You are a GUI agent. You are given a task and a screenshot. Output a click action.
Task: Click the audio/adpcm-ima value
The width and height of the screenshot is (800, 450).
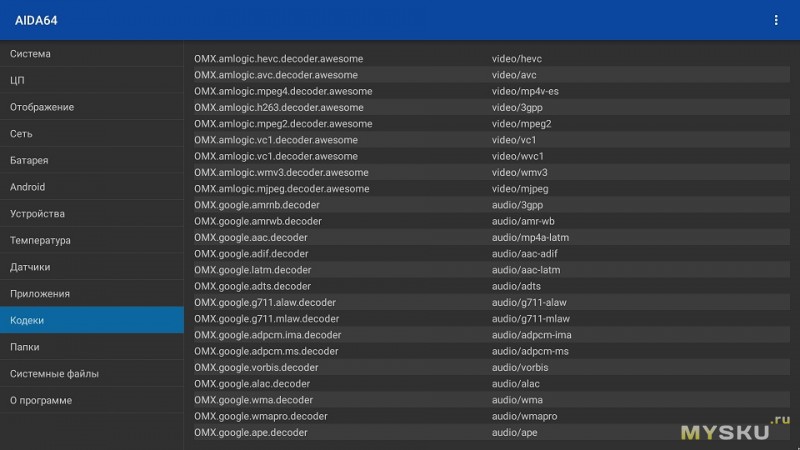click(532, 335)
